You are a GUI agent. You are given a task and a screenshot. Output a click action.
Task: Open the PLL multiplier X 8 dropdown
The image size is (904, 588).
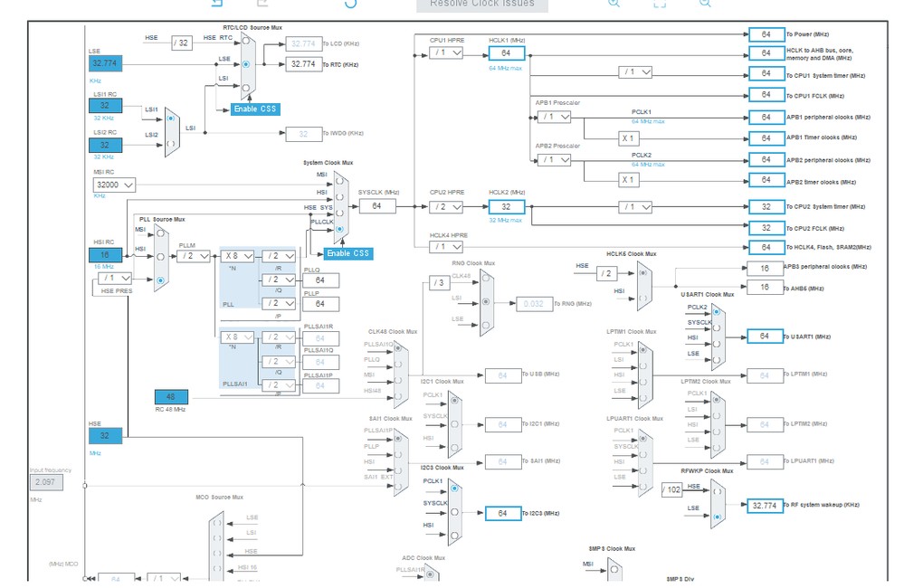tap(237, 256)
